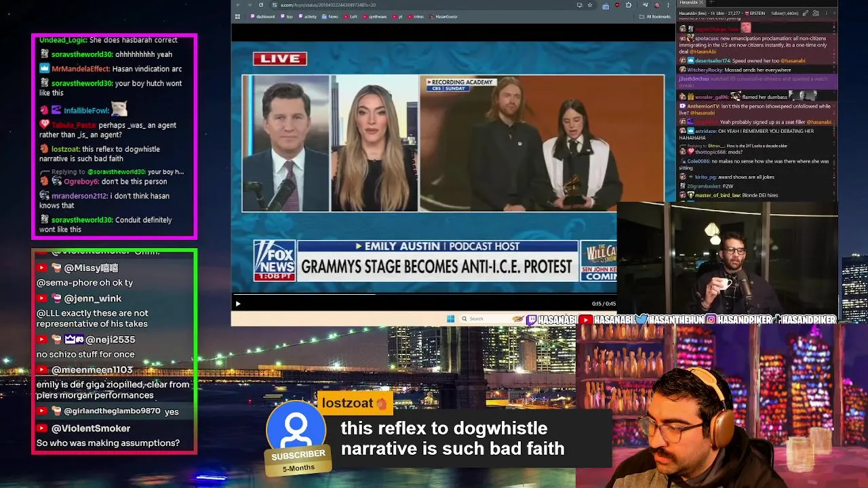The height and width of the screenshot is (488, 868).
Task: Open the browser extensions puzzle icon
Action: coord(629,5)
